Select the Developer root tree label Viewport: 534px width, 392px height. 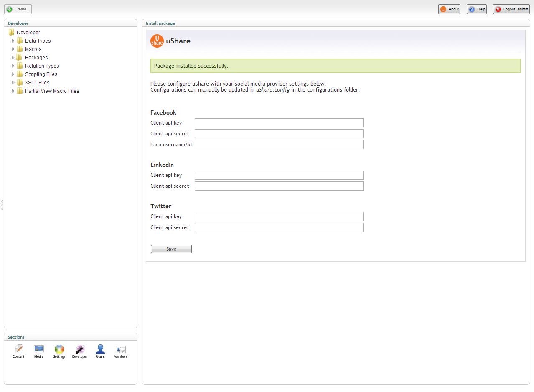point(28,33)
